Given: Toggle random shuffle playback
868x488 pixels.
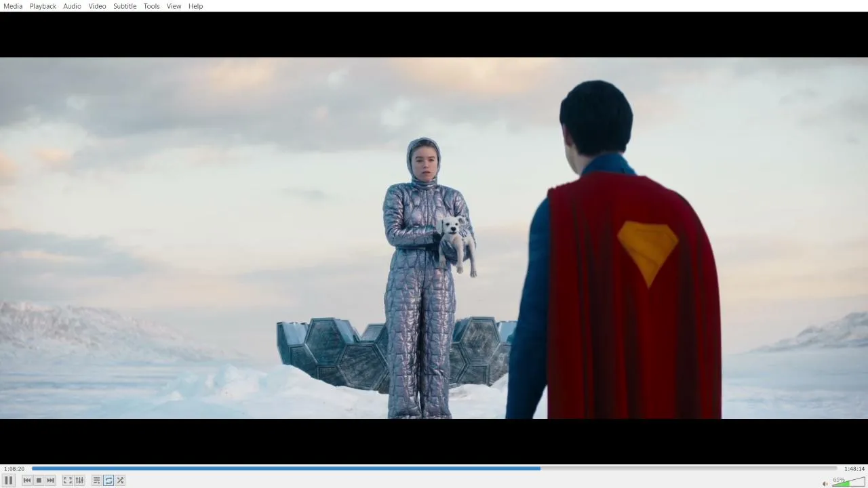Looking at the screenshot, I should coord(120,481).
